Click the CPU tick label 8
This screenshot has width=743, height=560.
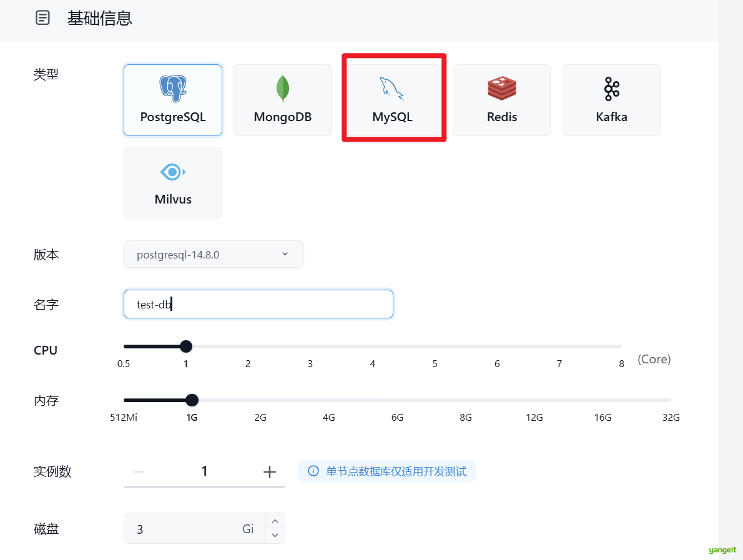click(x=622, y=364)
